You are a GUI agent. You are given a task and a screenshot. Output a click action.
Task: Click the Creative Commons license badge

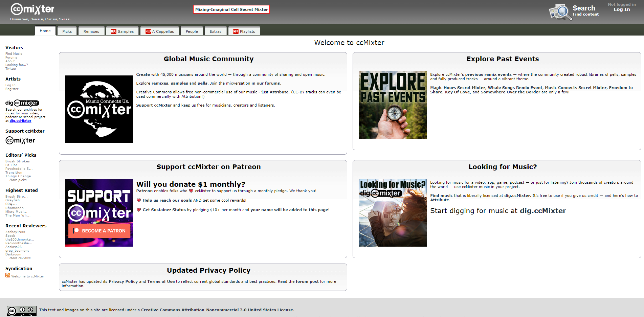pos(22,311)
